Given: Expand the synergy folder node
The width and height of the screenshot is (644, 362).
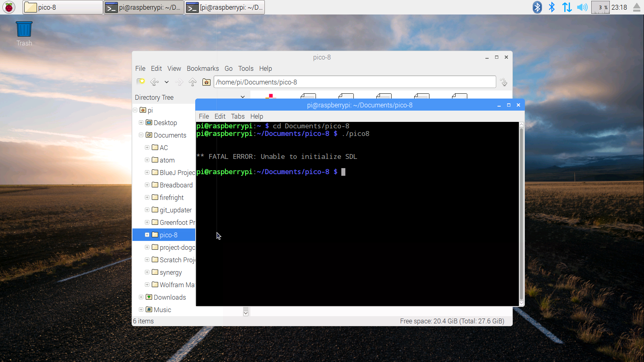Looking at the screenshot, I should 147,272.
